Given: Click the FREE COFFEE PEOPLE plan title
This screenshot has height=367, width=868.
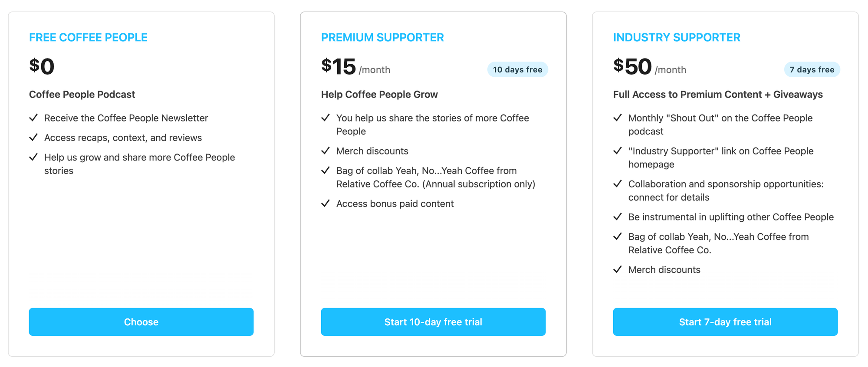Looking at the screenshot, I should click(x=88, y=38).
